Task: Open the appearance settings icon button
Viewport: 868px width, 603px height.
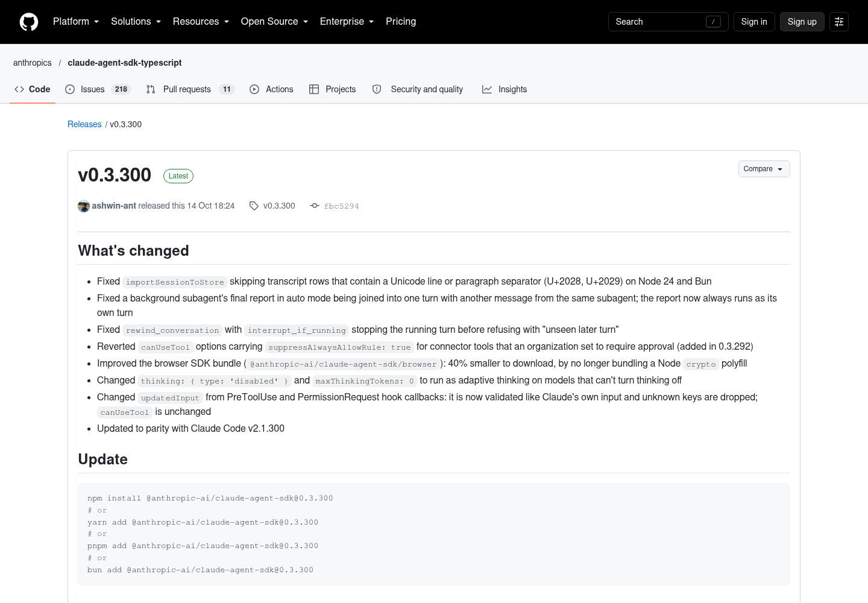Action: 839,22
